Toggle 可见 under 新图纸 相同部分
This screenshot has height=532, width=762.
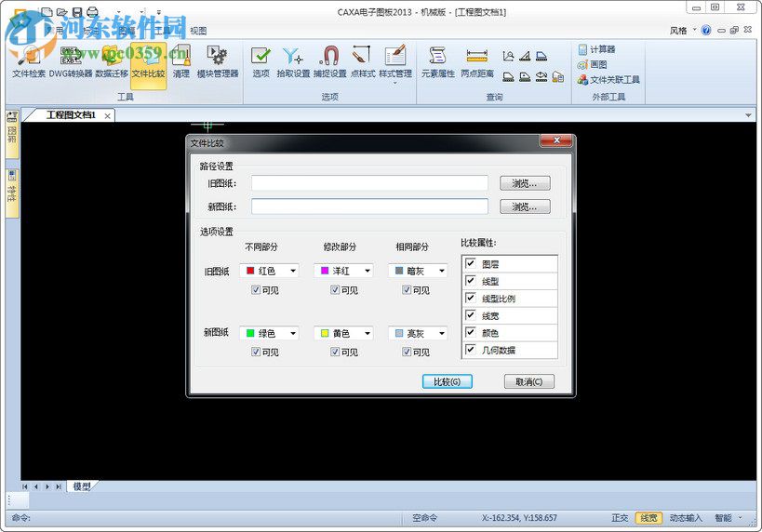407,352
